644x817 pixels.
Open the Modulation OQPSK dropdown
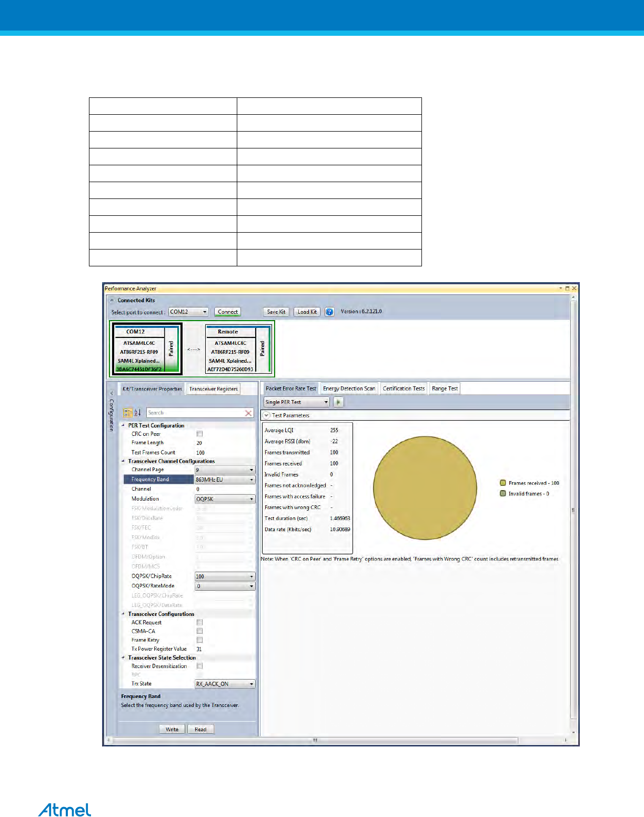coord(251,499)
